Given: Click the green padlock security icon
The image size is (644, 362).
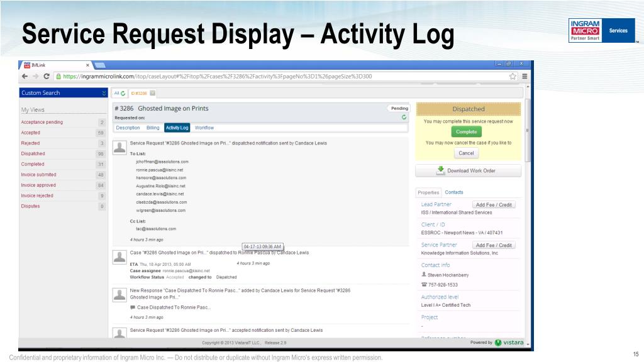Looking at the screenshot, I should [x=58, y=76].
